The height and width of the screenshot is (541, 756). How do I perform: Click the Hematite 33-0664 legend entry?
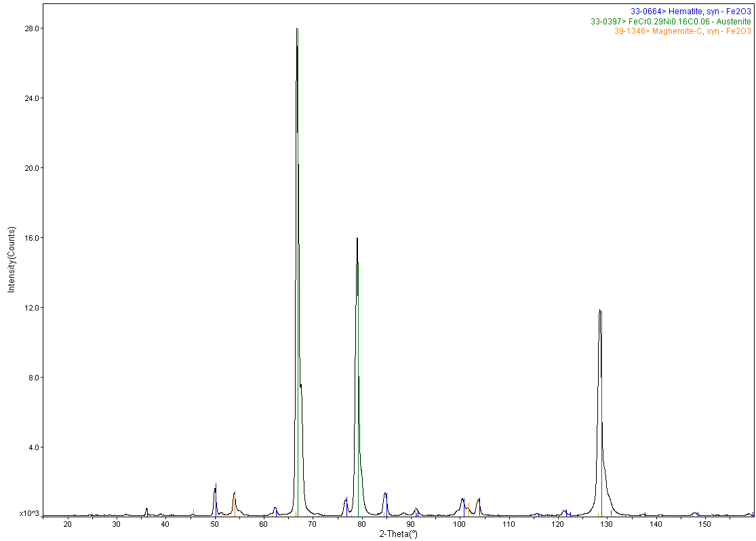[x=690, y=12]
